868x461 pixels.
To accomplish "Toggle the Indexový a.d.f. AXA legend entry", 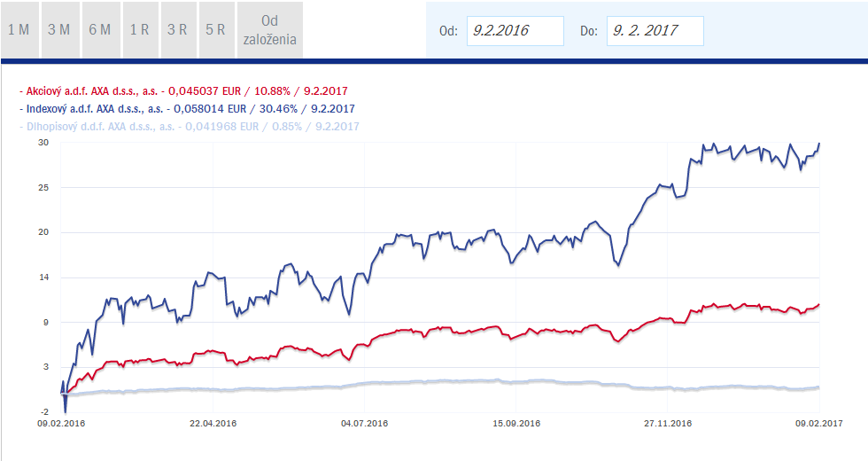I will coord(187,108).
